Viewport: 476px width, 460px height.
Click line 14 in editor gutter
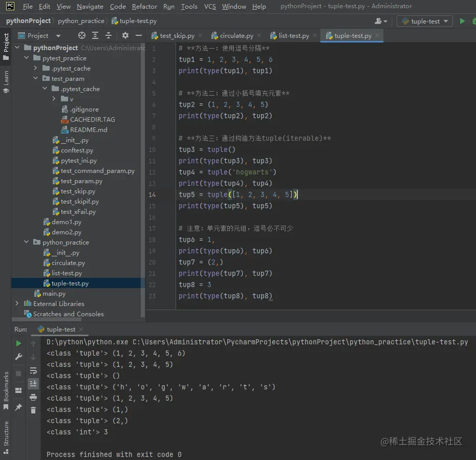[152, 195]
